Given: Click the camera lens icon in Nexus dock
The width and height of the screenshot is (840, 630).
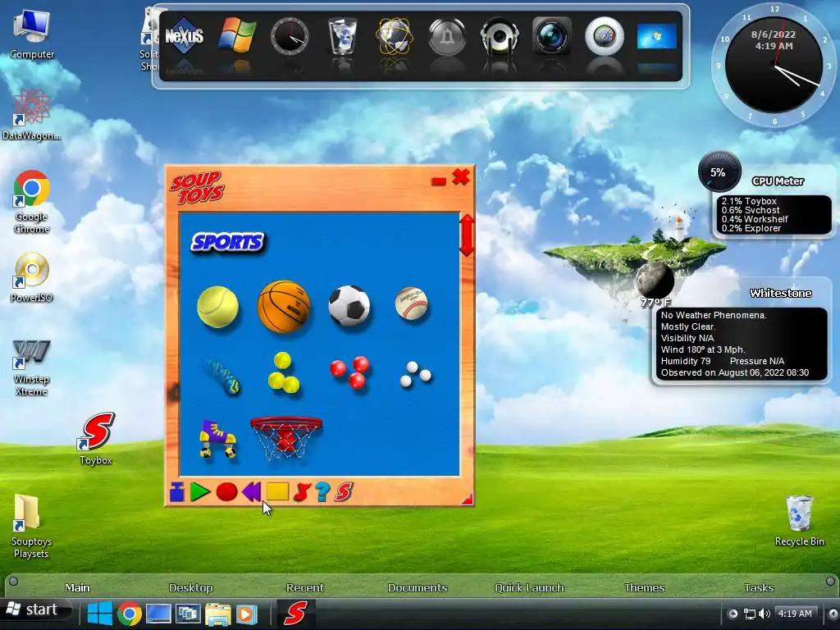Looking at the screenshot, I should pyautogui.click(x=552, y=36).
